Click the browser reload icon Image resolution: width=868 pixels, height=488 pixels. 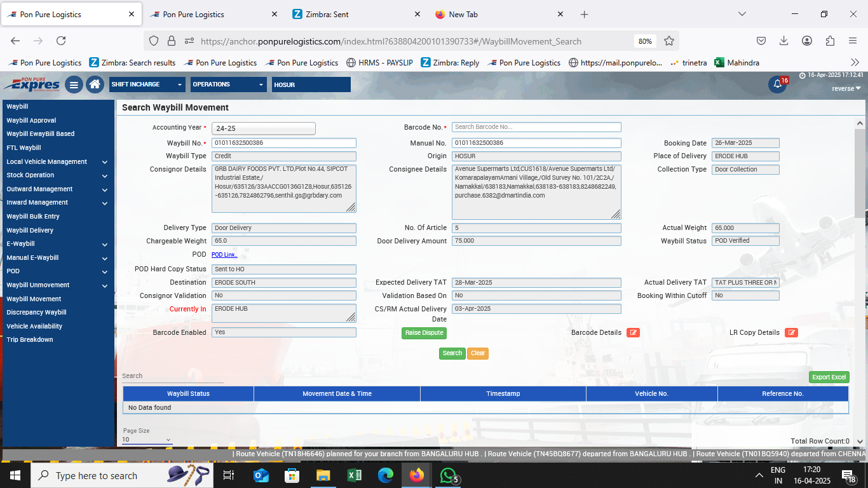click(61, 41)
